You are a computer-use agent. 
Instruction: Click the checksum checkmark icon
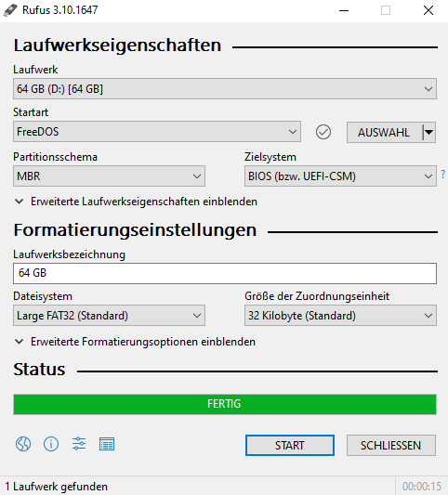click(x=323, y=132)
